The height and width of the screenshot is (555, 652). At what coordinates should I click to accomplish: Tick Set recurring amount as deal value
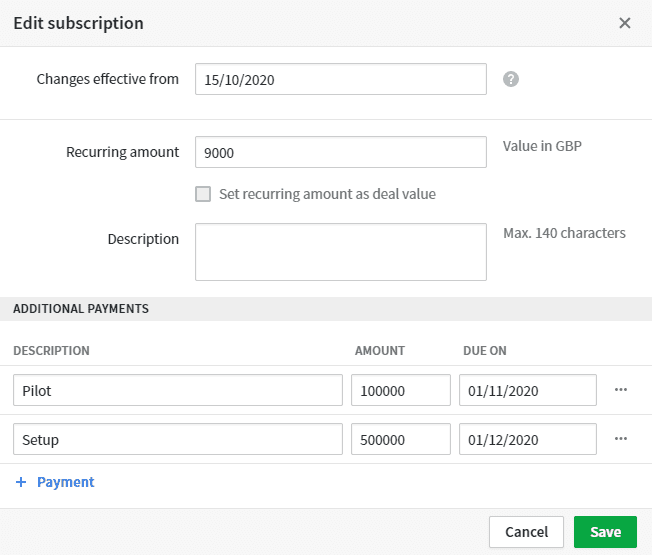coord(203,194)
